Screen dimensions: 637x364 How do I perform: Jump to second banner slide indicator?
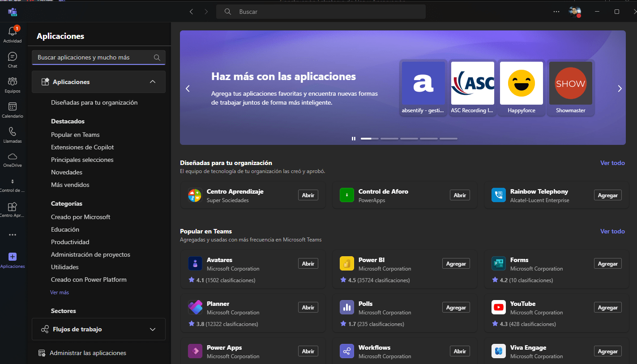(389, 139)
